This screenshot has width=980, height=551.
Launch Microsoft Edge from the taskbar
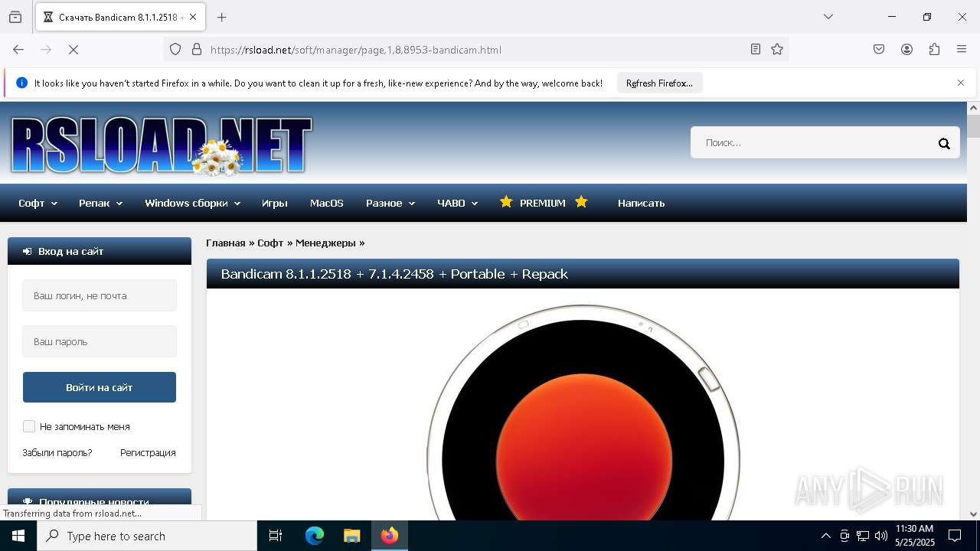(315, 536)
